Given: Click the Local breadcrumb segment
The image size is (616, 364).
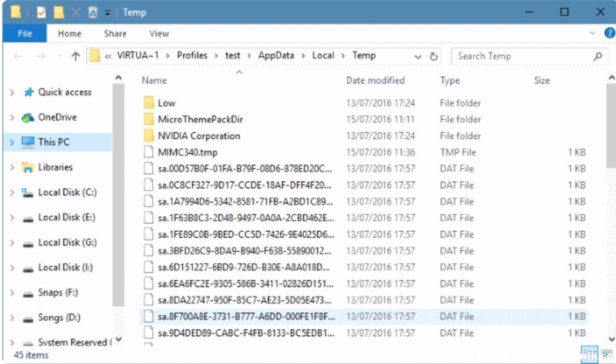Looking at the screenshot, I should (x=323, y=56).
